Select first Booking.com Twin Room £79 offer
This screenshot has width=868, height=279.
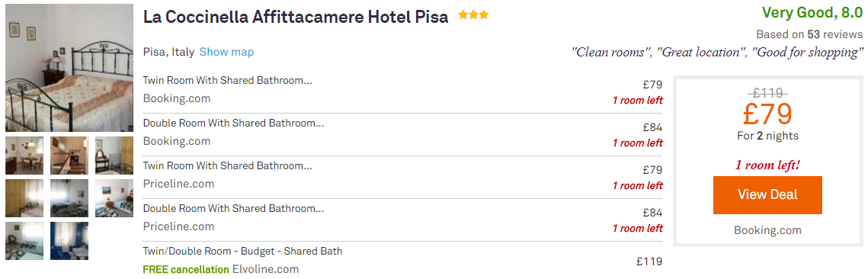point(402,92)
